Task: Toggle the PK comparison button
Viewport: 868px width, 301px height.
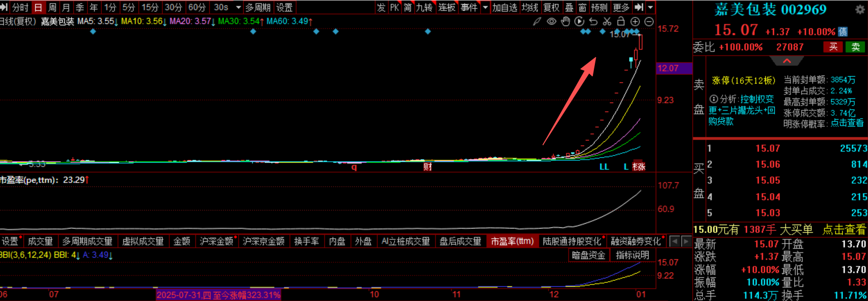Action: click(x=394, y=7)
